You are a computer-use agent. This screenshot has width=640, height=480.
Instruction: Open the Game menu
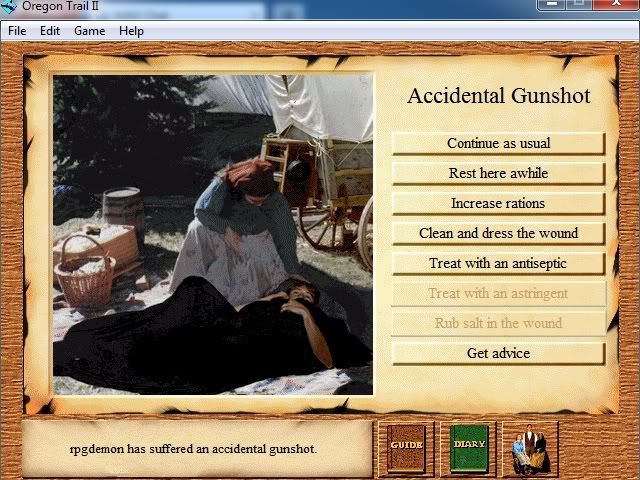click(x=89, y=31)
